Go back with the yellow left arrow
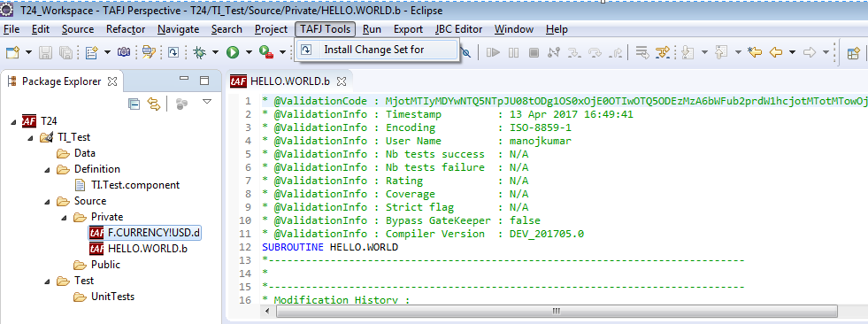868x324 pixels. (776, 52)
